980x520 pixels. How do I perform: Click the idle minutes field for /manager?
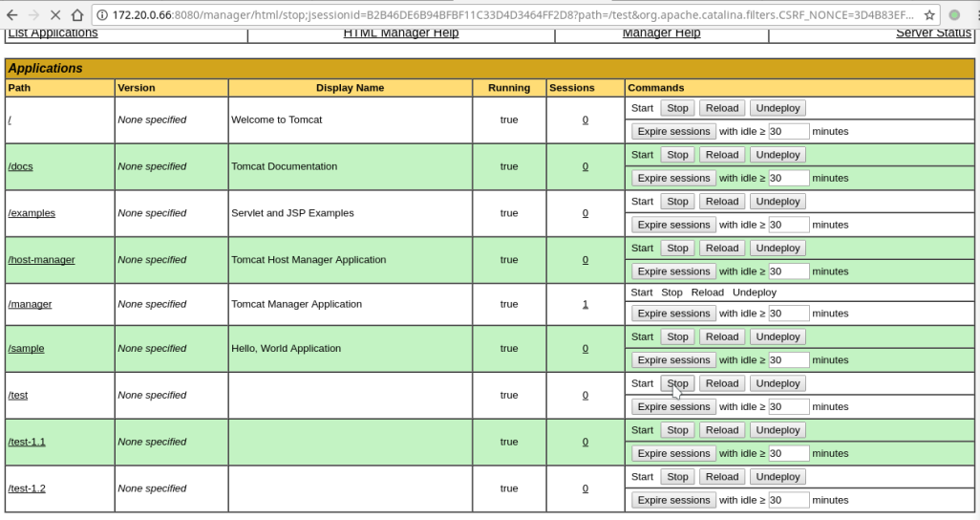coord(788,314)
